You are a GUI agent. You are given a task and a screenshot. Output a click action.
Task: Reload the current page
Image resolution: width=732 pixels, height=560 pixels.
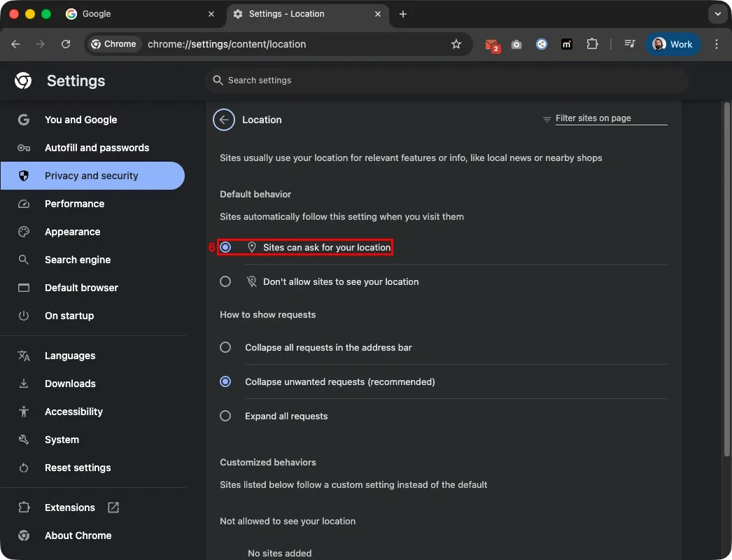coord(66,44)
